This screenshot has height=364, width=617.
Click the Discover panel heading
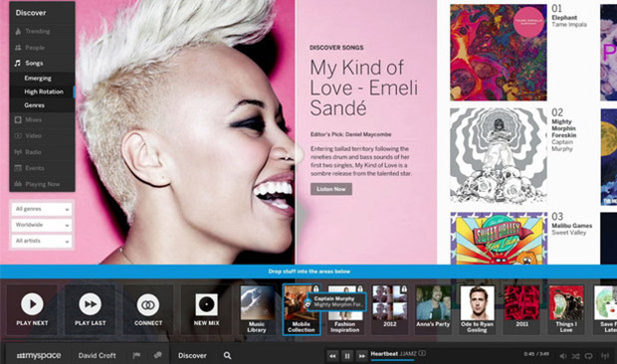point(31,13)
